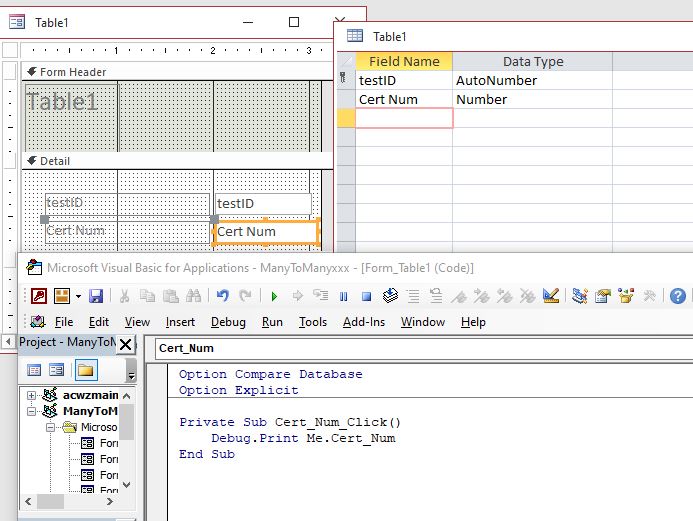The width and height of the screenshot is (693, 521).
Task: Select the testID field name cell
Action: (x=404, y=80)
